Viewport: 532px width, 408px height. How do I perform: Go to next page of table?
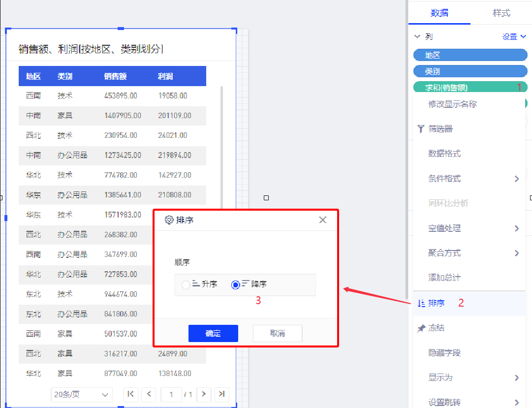point(204,394)
